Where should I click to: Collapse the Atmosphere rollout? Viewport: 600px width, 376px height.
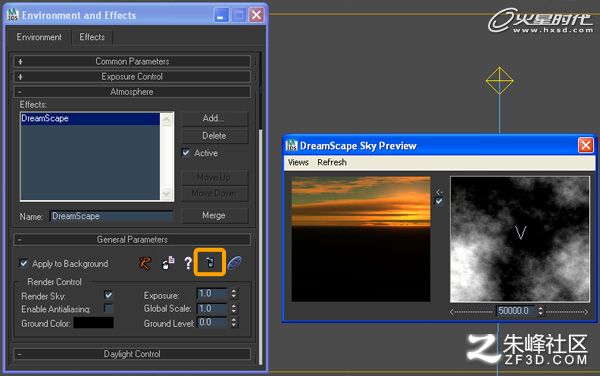(x=132, y=92)
